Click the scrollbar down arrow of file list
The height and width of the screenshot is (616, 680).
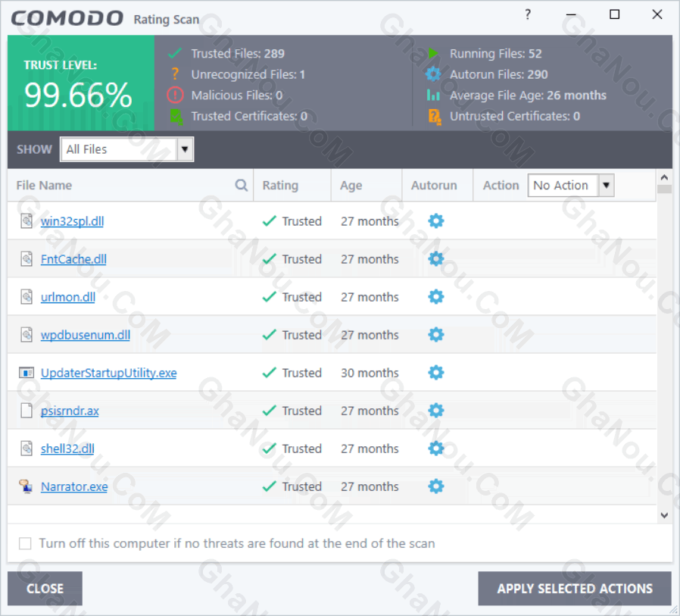coord(664,515)
